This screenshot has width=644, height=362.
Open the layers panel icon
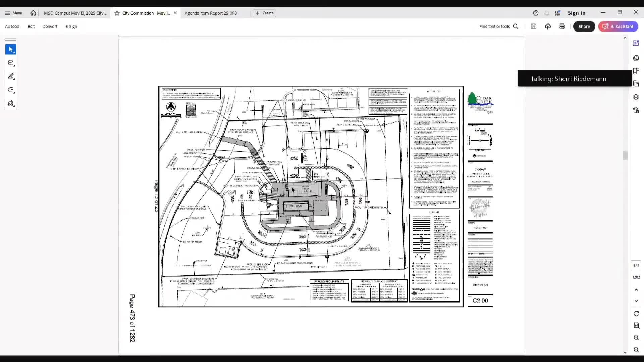636,97
